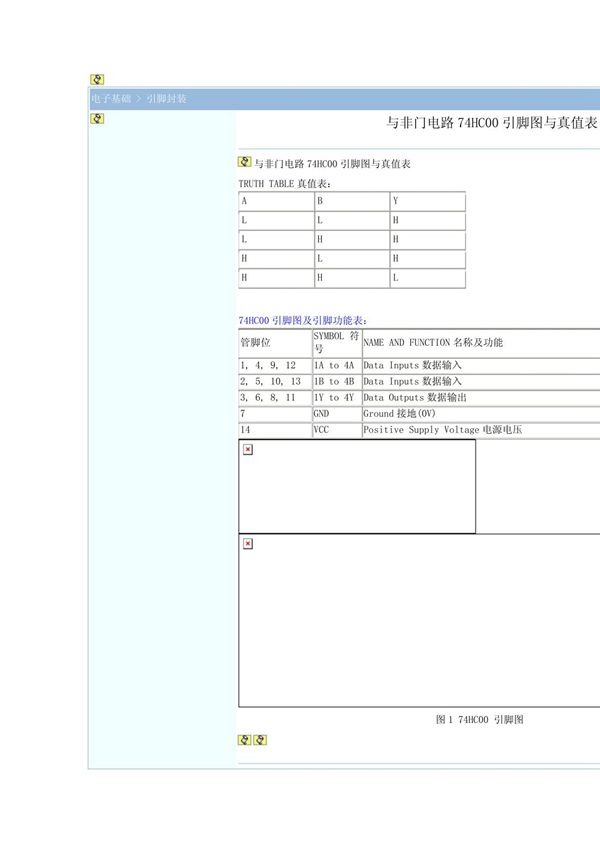Select Data Inputs 数据输入 in the 1B to 4B row

[481, 382]
